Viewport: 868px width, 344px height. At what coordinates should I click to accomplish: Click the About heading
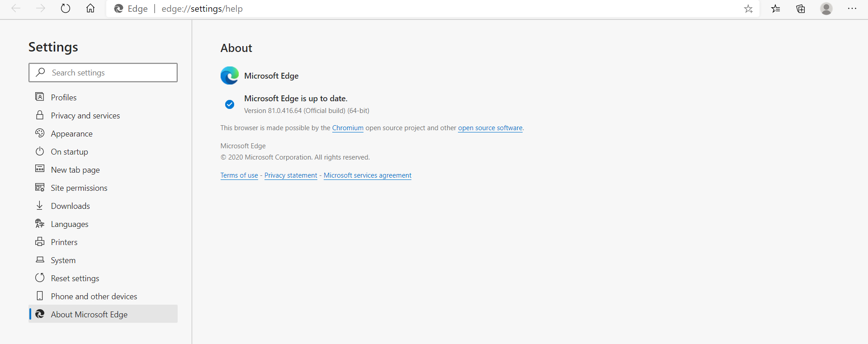click(236, 48)
